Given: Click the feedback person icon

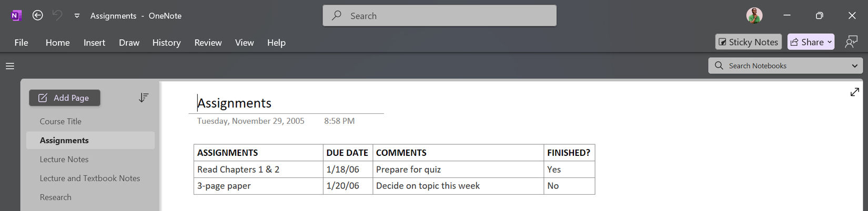Looking at the screenshot, I should tap(851, 42).
